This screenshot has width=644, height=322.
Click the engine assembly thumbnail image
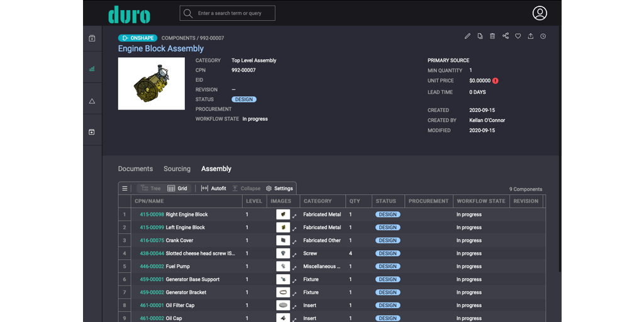pos(152,84)
